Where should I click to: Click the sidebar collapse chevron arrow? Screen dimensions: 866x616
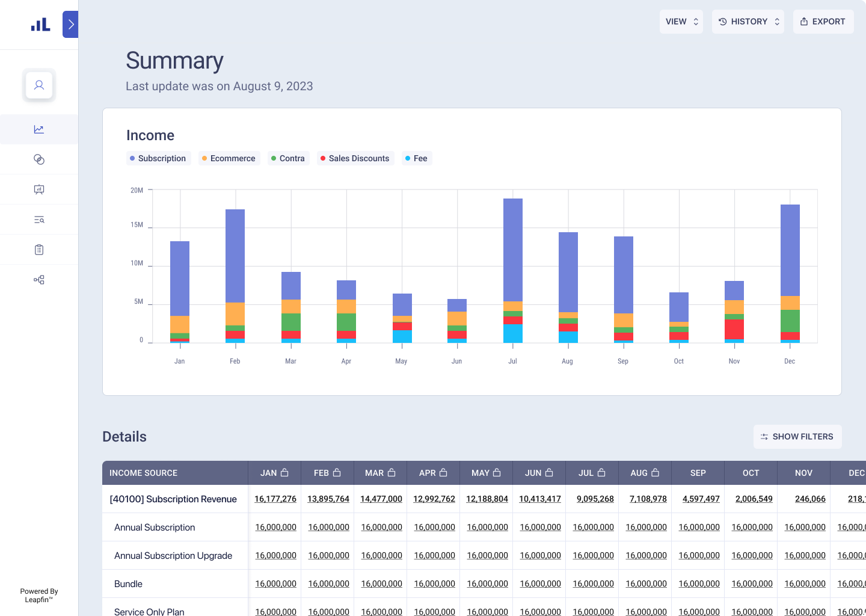click(x=70, y=24)
